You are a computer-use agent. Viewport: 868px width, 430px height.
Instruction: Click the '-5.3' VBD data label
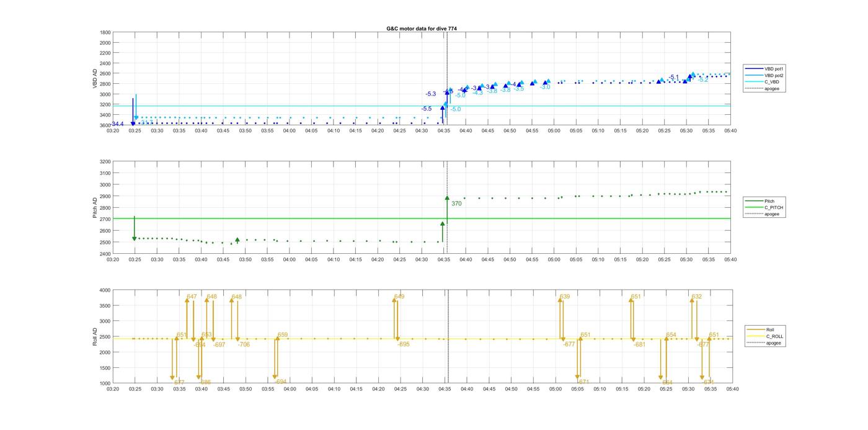coord(431,94)
